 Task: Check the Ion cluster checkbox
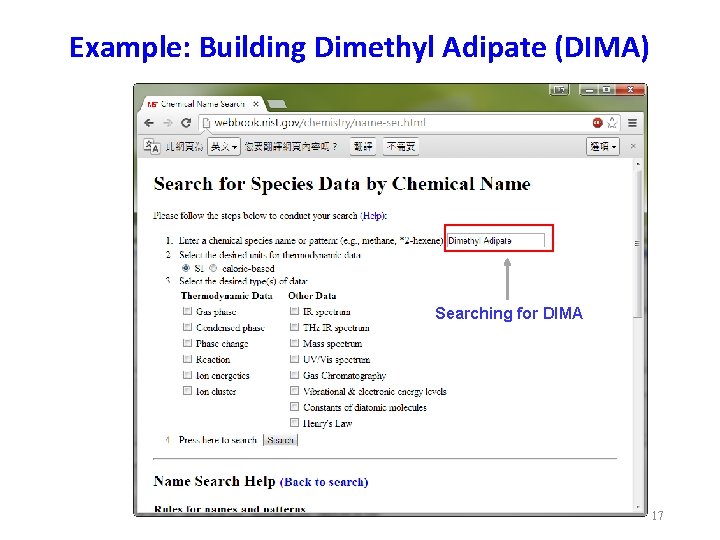pos(187,391)
